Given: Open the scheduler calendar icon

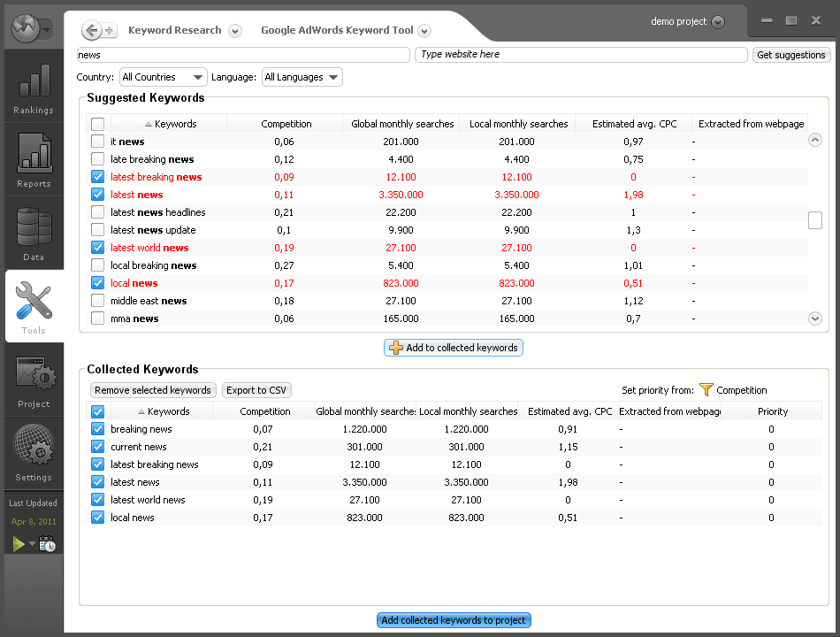Looking at the screenshot, I should pyautogui.click(x=48, y=545).
